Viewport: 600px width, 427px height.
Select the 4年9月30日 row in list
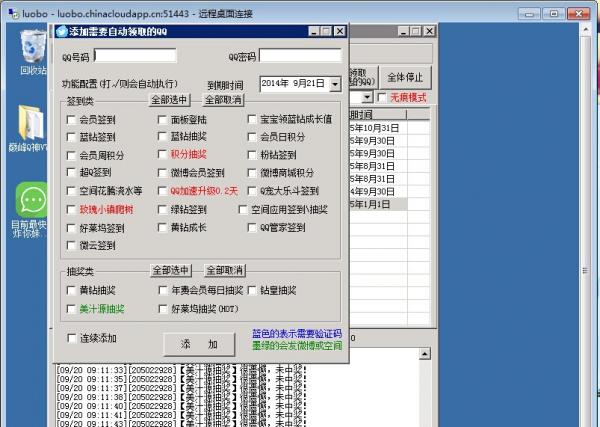point(389,192)
